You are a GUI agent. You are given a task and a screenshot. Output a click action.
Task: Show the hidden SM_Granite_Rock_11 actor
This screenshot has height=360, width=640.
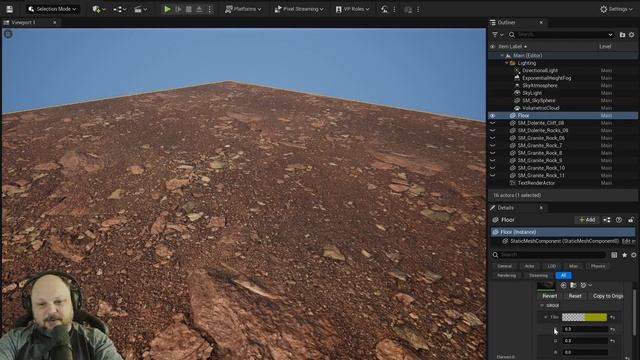coord(493,176)
